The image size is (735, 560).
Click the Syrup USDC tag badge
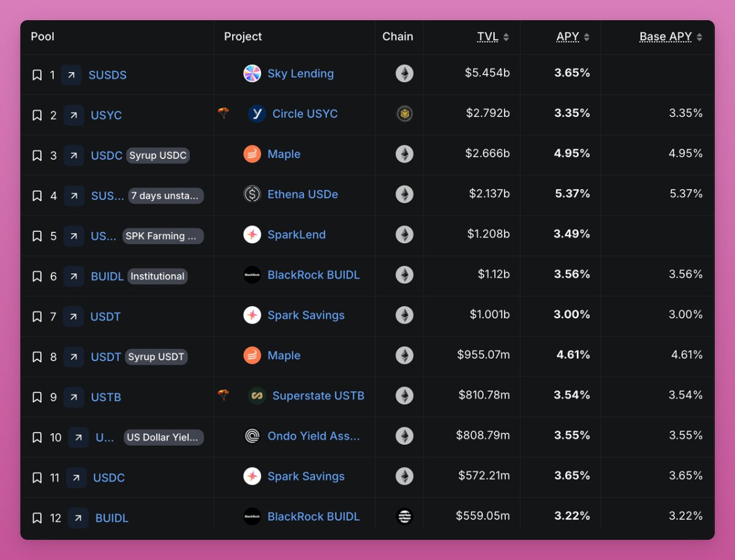(158, 155)
